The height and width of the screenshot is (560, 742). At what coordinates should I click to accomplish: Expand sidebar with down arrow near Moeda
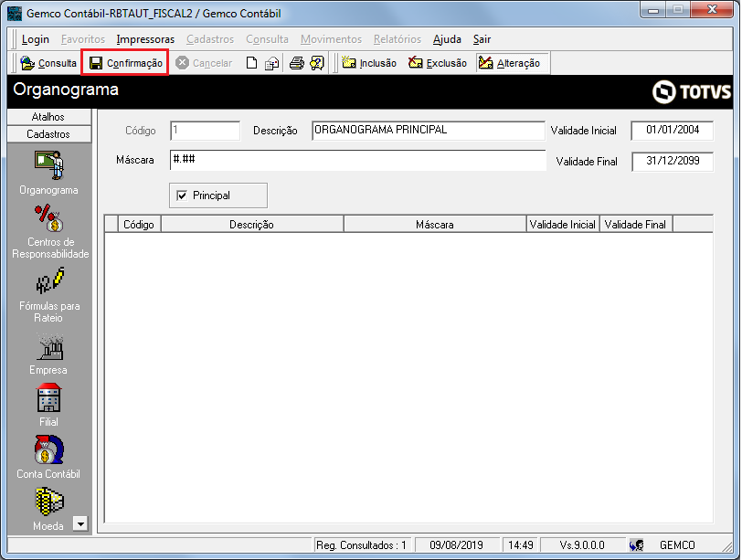pyautogui.click(x=80, y=523)
